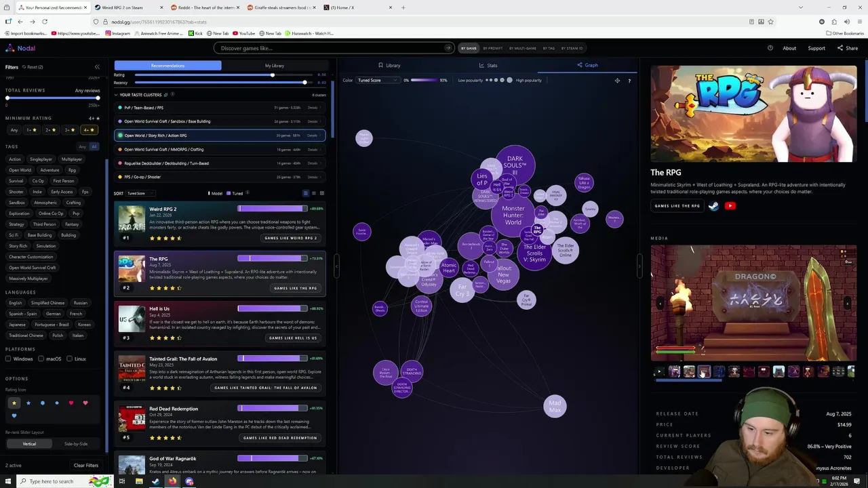The image size is (868, 488).
Task: Open the Support link
Action: 816,48
